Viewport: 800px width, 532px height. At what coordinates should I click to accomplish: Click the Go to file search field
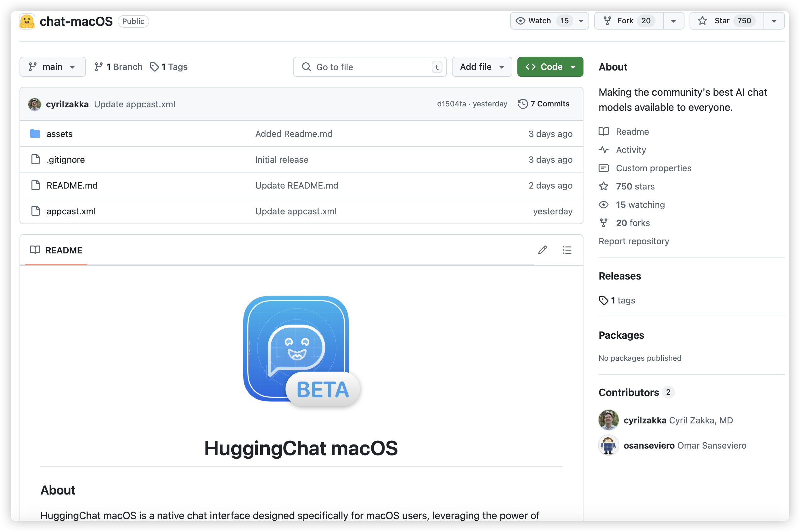point(370,67)
